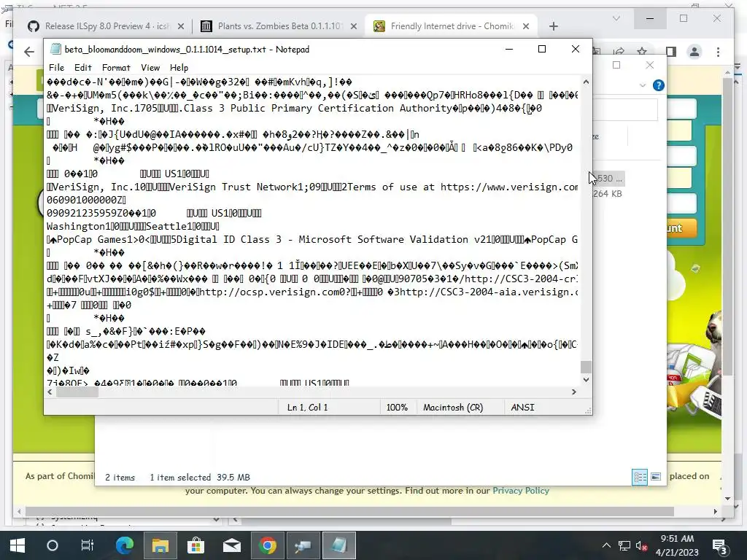
Task: Open network status tray icon
Action: coord(624,545)
